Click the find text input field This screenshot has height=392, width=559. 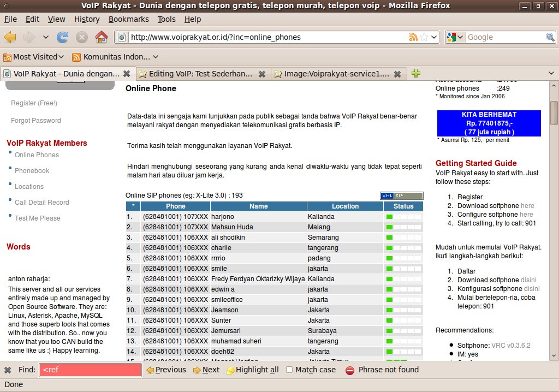click(90, 370)
